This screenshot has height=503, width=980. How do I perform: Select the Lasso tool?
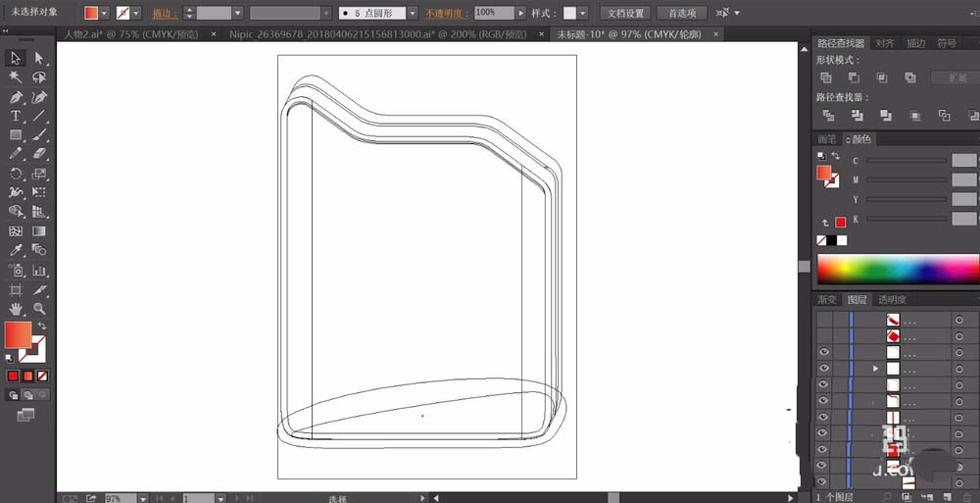(39, 77)
